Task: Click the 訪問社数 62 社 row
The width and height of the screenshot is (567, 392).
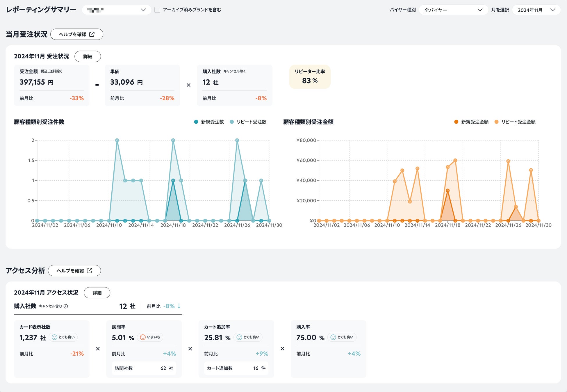Action: 144,368
